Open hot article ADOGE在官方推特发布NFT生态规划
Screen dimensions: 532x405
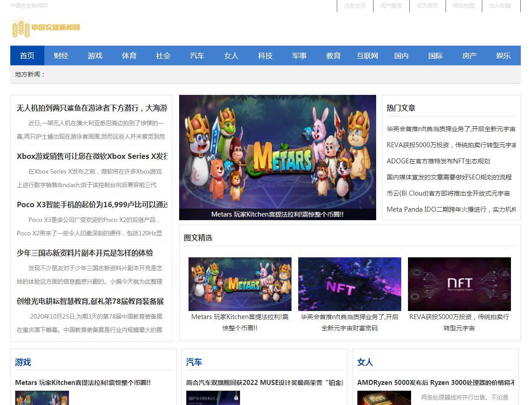(x=438, y=161)
